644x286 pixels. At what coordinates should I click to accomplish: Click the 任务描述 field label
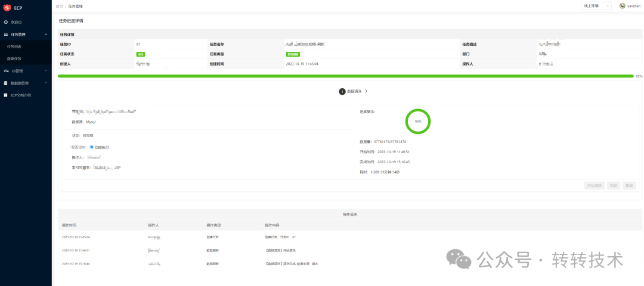pyautogui.click(x=469, y=44)
